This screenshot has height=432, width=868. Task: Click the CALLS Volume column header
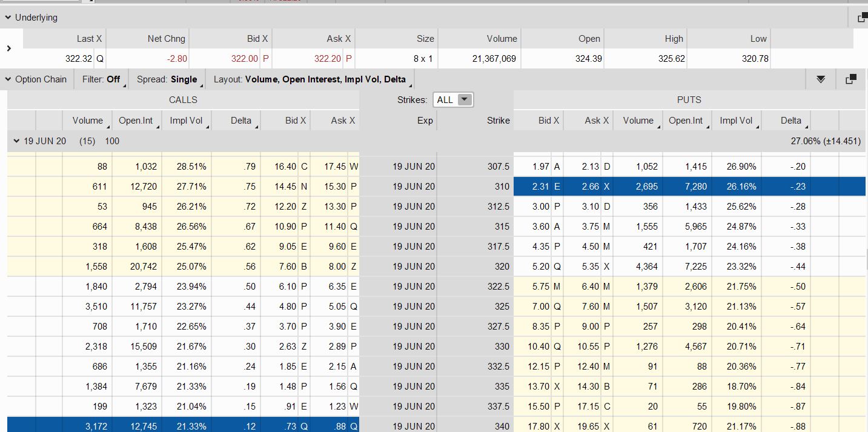[x=88, y=121]
